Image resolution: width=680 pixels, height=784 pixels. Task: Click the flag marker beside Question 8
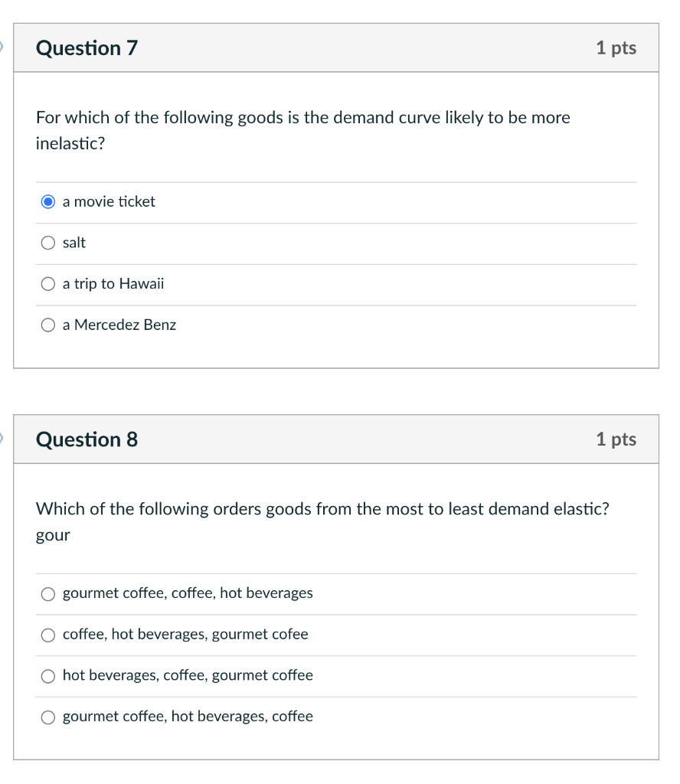pyautogui.click(x=2, y=439)
